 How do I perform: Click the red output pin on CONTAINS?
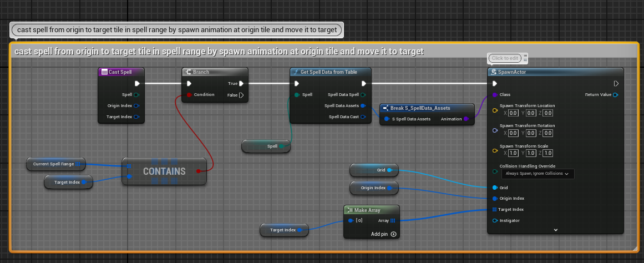point(199,171)
